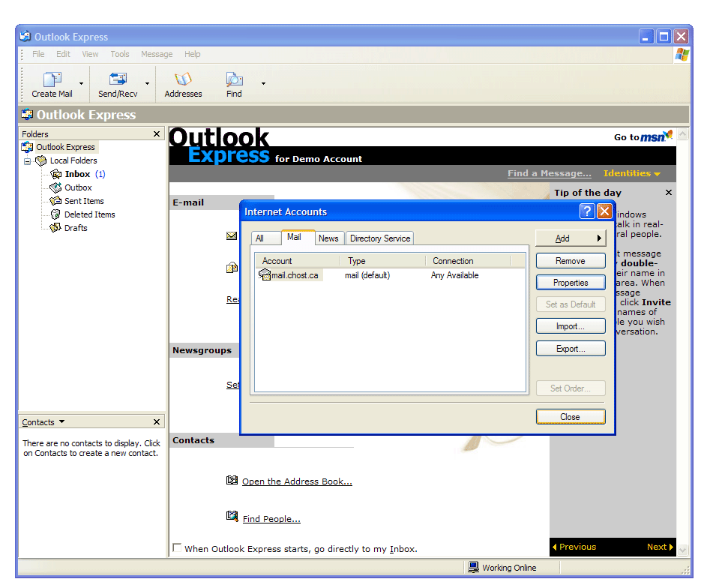Click the Find toolbar icon
The width and height of the screenshot is (707, 588).
[234, 79]
